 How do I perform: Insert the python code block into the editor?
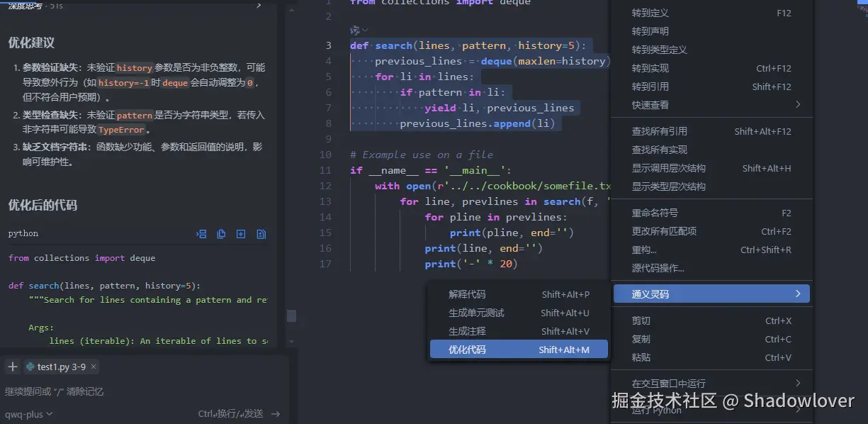click(x=202, y=234)
